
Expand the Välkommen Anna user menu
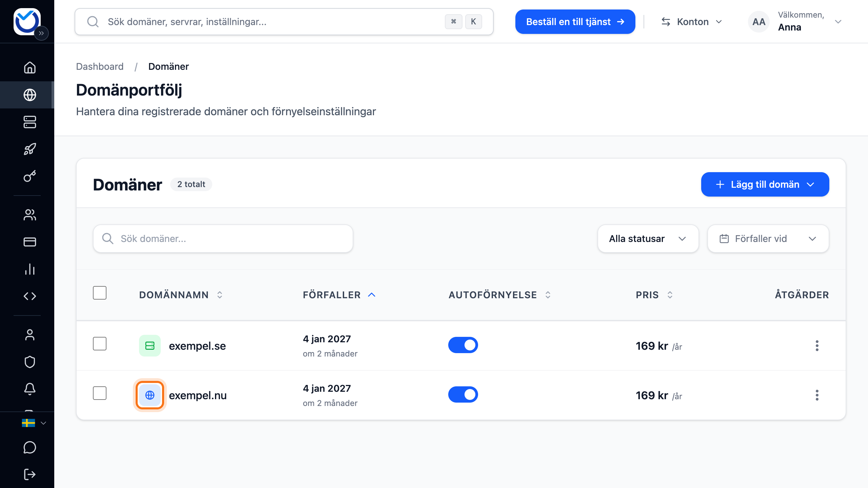click(795, 22)
